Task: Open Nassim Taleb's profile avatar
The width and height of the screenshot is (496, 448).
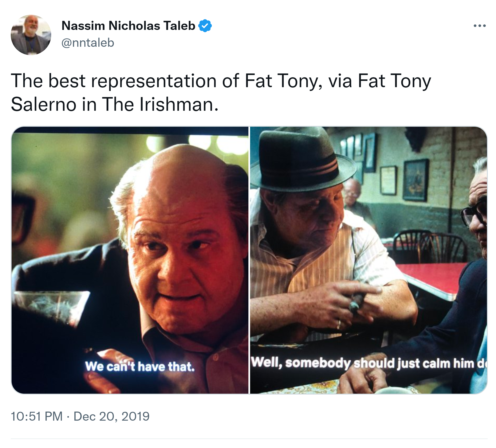Action: tap(31, 35)
